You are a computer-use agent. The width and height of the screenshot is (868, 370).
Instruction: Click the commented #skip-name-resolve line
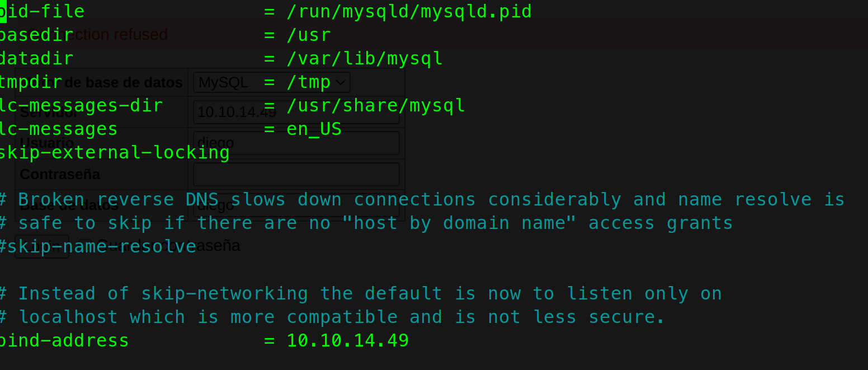point(98,247)
